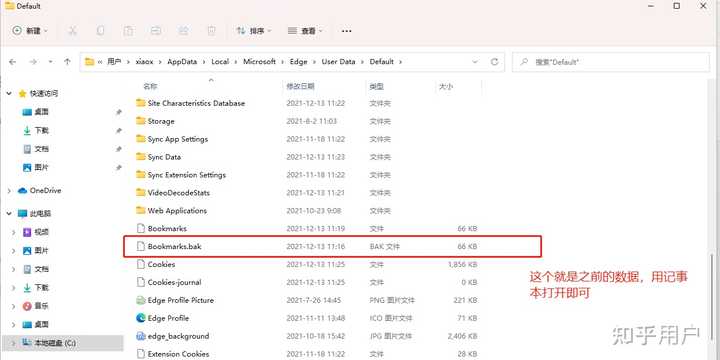Collapse the This PC tree node
This screenshot has width=720, height=360.
tap(9, 214)
